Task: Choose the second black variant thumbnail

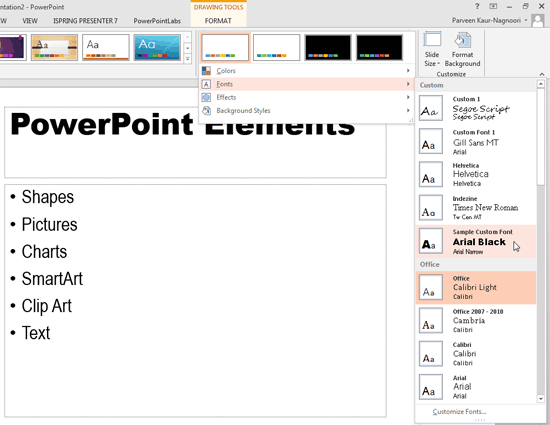Action: (x=379, y=47)
